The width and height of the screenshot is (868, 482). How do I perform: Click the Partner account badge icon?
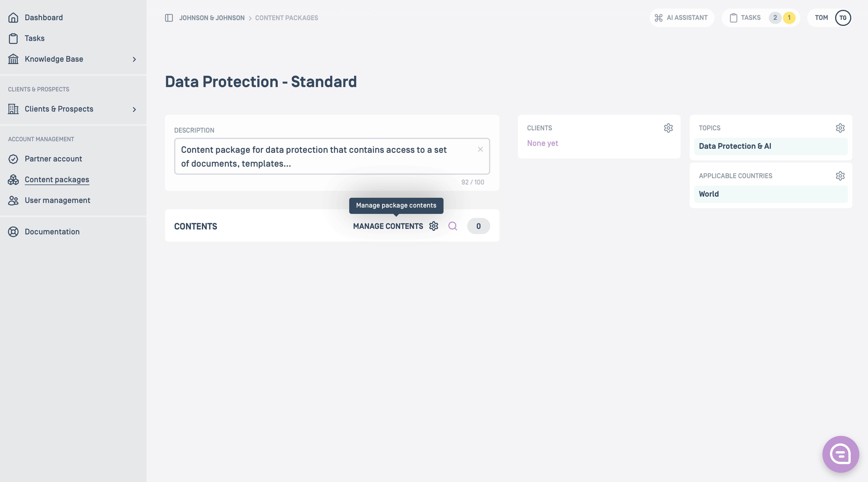coord(13,159)
